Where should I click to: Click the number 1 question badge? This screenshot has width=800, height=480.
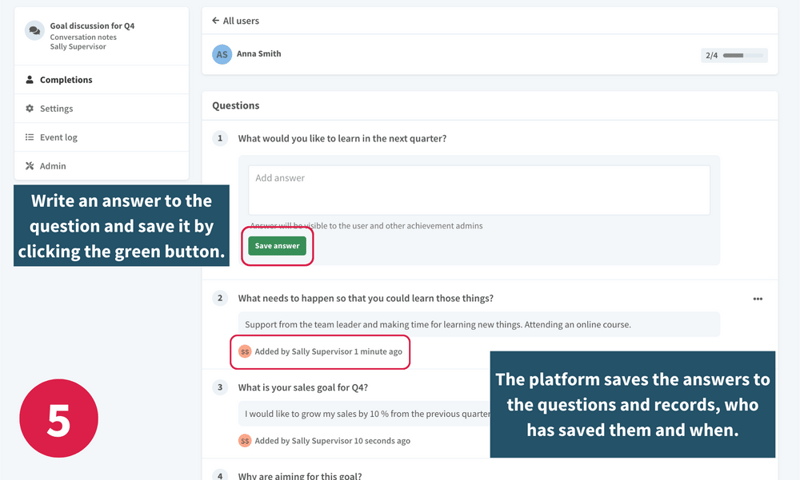220,138
